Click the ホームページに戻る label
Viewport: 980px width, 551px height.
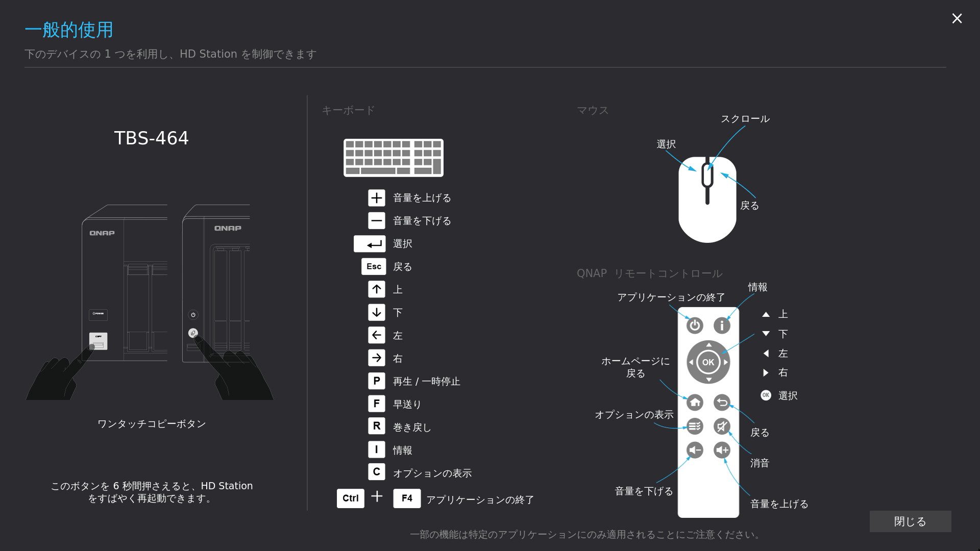635,367
